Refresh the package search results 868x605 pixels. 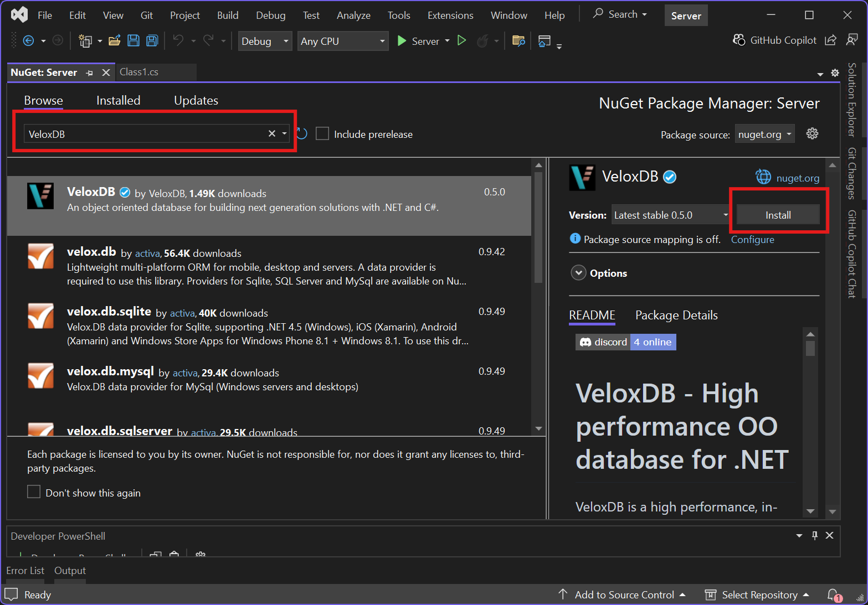[302, 133]
